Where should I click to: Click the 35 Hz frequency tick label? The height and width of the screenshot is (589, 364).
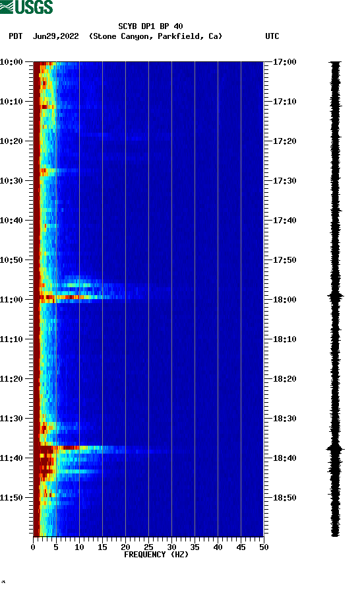point(195,547)
